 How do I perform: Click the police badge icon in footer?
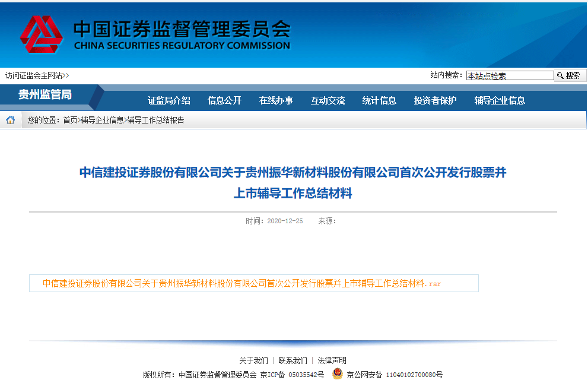(x=337, y=374)
